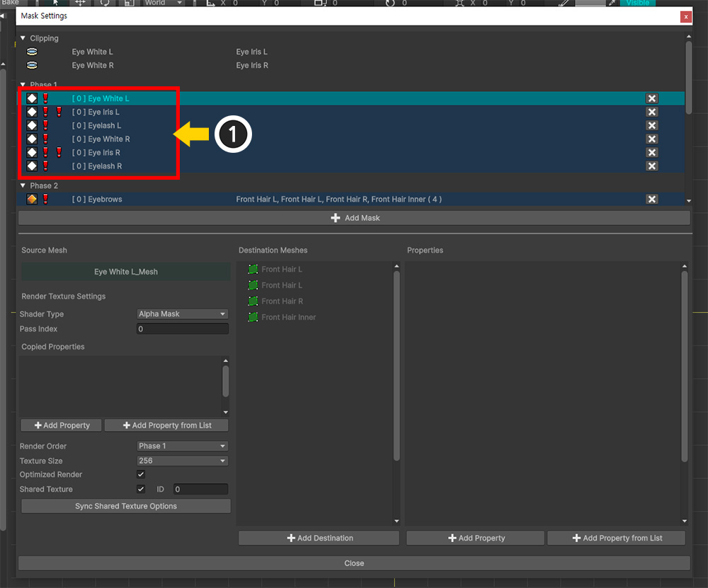
Task: Click the Eye White L_Mesh source mesh button
Action: pyautogui.click(x=126, y=272)
